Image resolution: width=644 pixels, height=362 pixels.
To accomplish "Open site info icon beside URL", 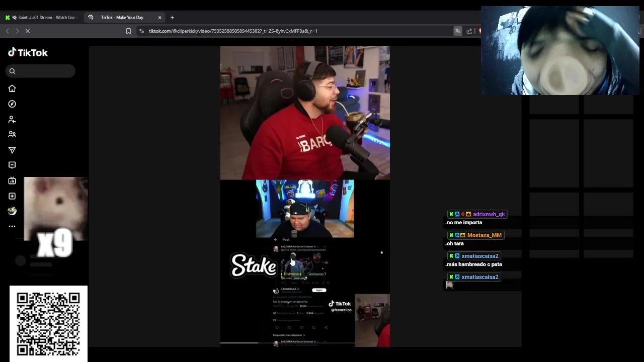I will pyautogui.click(x=141, y=31).
